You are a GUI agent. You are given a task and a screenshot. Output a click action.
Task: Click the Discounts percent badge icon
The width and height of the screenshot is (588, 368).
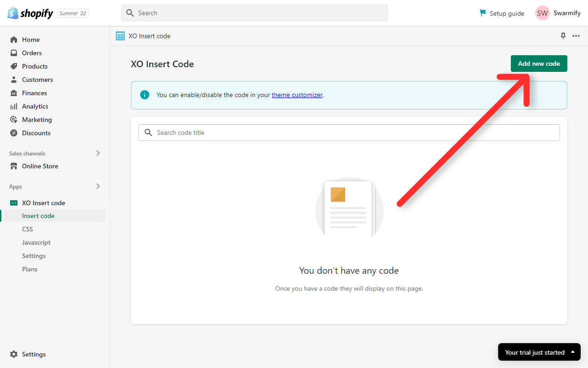pos(14,133)
